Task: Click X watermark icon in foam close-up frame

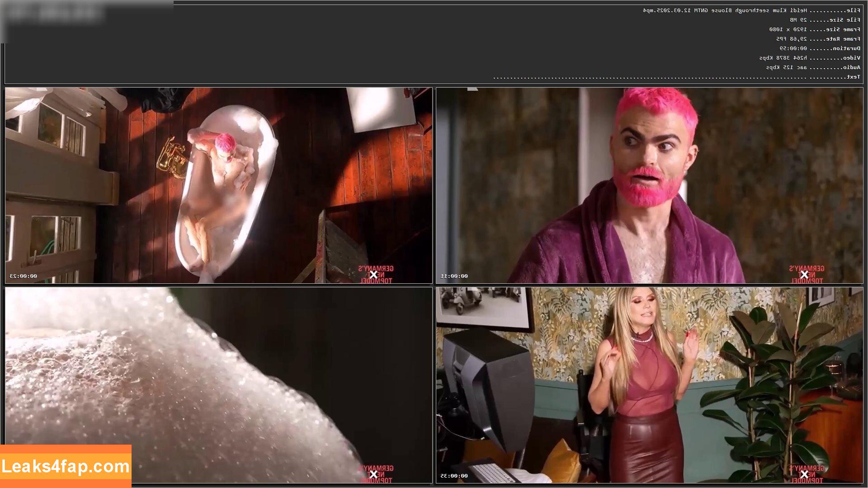Action: coord(373,474)
